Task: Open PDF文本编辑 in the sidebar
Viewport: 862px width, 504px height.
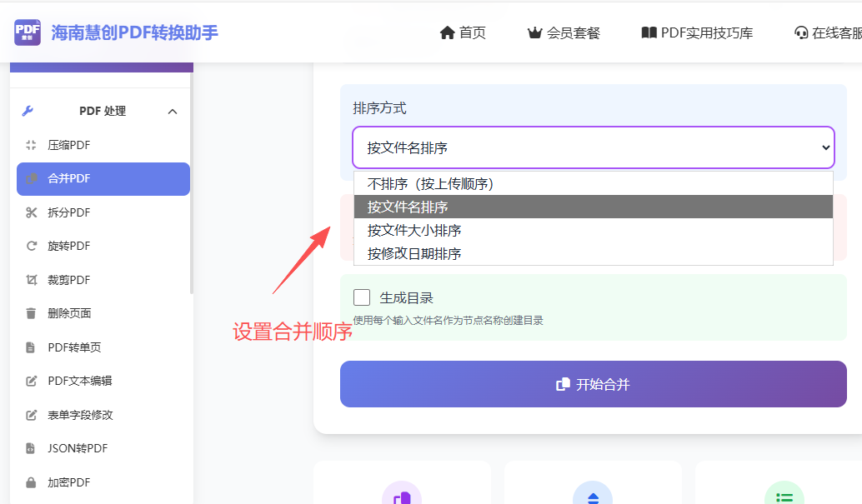Action: (x=103, y=381)
